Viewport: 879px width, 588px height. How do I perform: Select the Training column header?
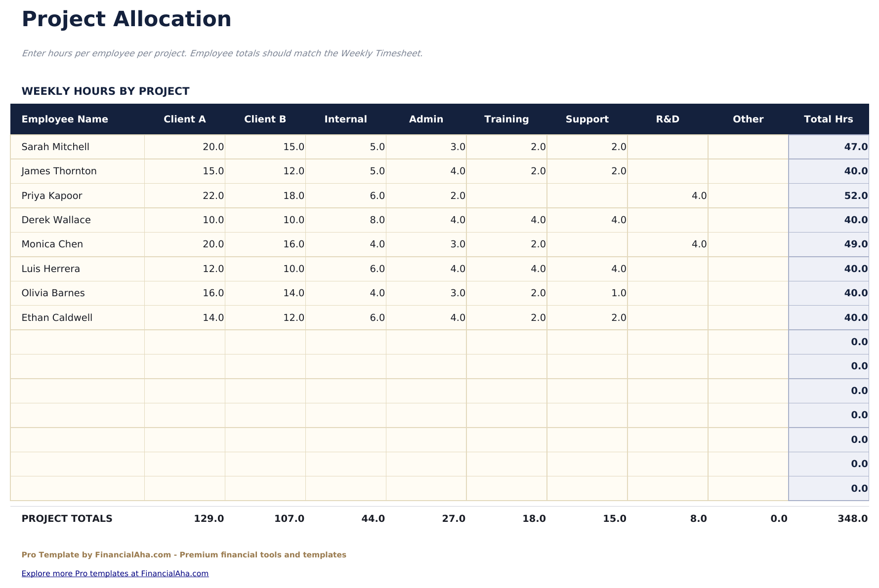point(506,119)
